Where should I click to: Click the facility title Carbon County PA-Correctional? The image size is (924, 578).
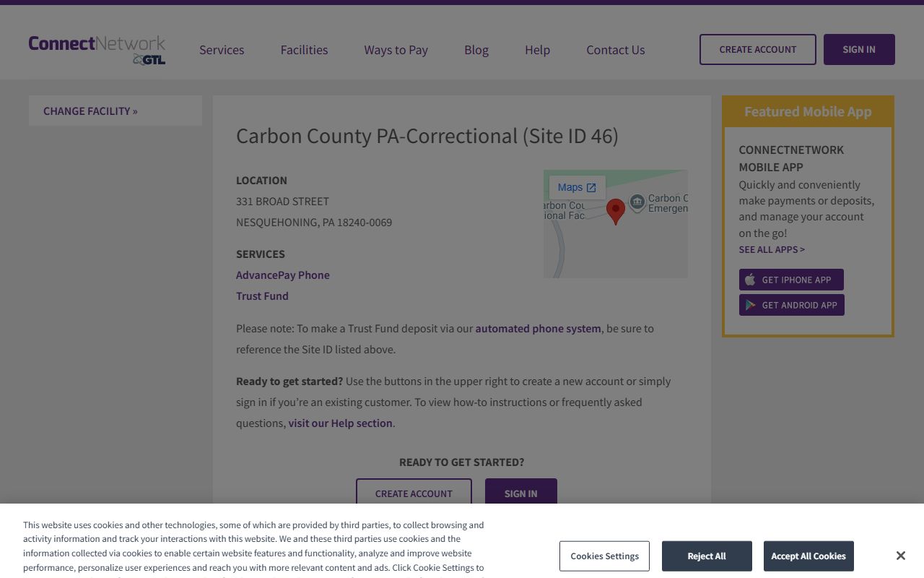[427, 136]
